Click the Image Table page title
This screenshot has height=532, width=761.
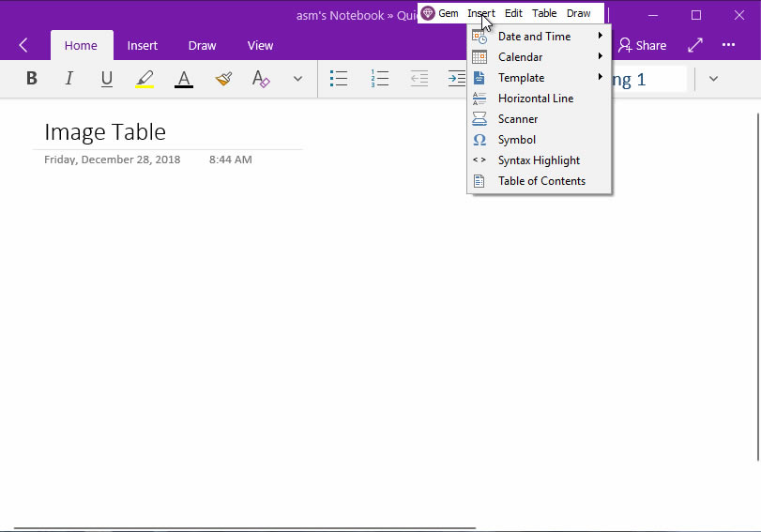pyautogui.click(x=105, y=132)
